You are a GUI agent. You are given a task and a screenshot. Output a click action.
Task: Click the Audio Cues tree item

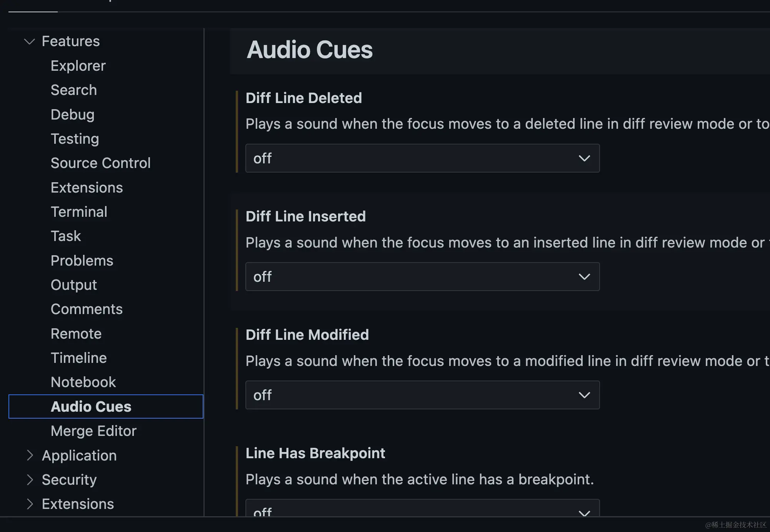click(91, 407)
